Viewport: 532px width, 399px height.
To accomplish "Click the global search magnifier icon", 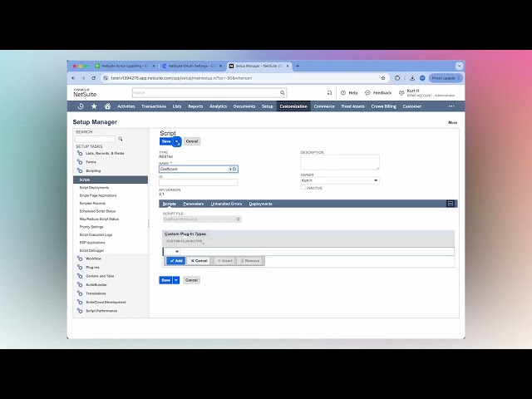I will 283,92.
